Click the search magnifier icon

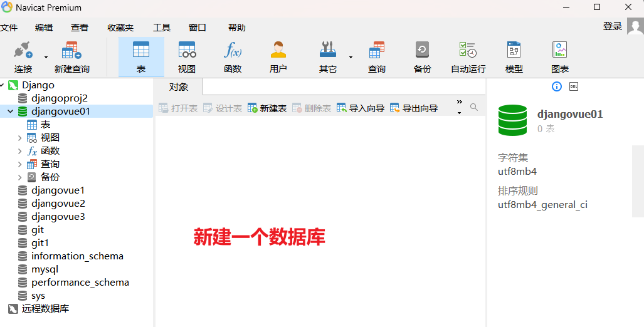(x=474, y=107)
